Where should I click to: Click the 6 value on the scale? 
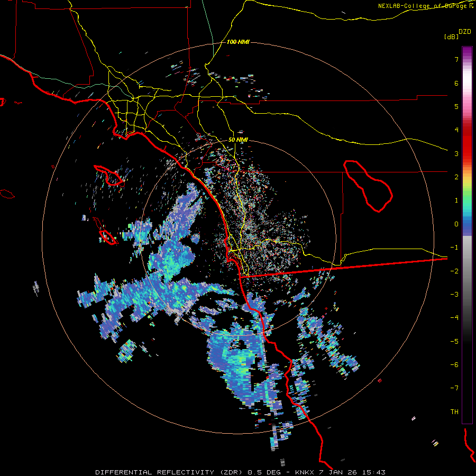[x=456, y=83]
